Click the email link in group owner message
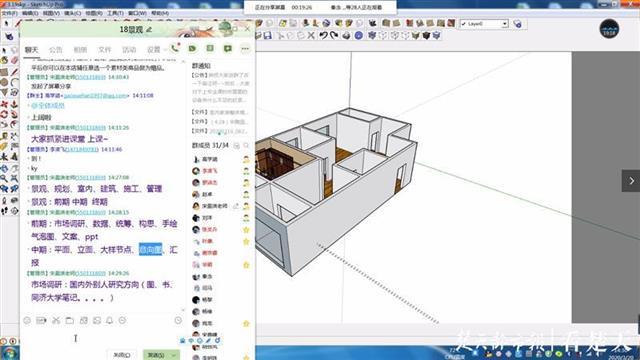Screen dimensions: 640x360 pyautogui.click(x=96, y=96)
